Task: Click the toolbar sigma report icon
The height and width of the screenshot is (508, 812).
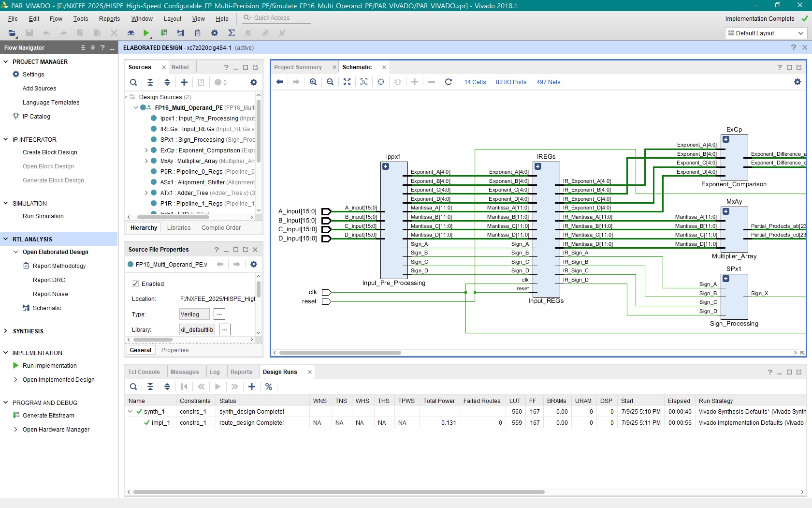Action: (x=232, y=33)
